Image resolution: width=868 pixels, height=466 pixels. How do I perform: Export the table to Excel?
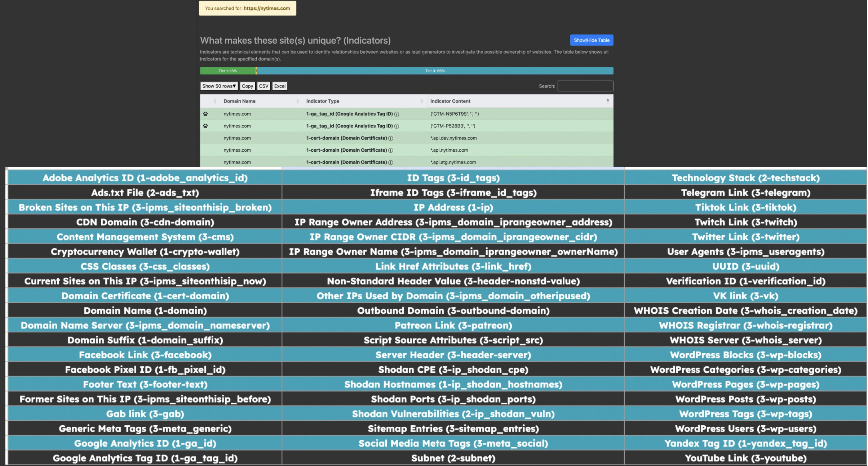coord(280,86)
